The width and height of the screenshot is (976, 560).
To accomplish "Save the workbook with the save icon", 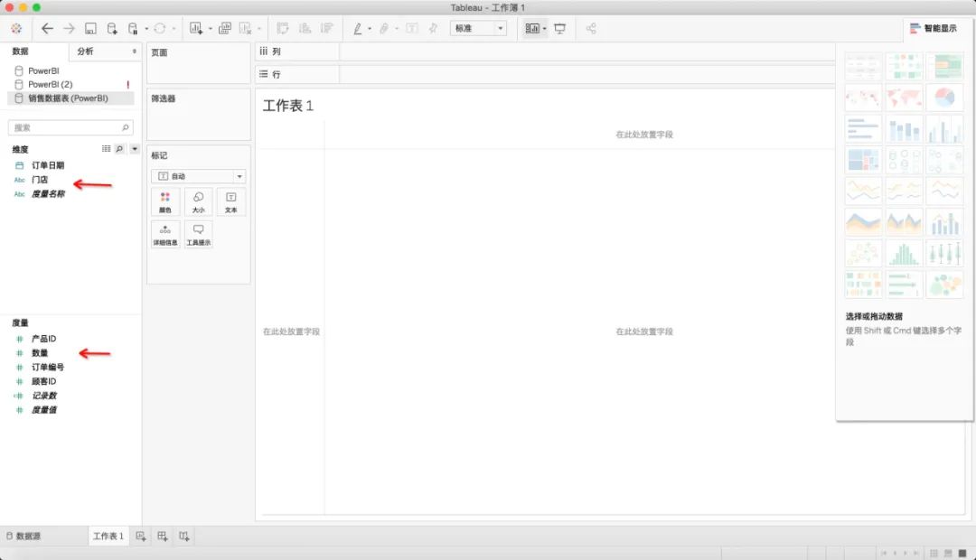I will click(90, 29).
